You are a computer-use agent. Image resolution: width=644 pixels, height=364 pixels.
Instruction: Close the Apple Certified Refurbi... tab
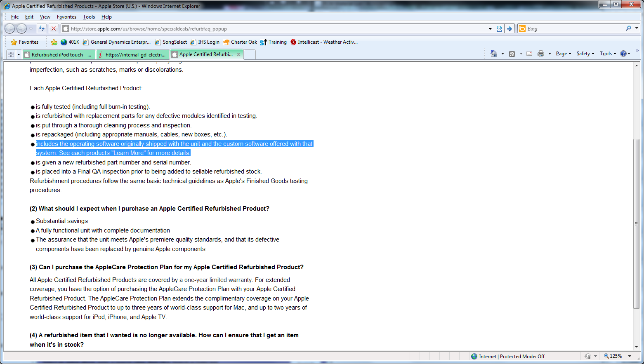click(238, 54)
